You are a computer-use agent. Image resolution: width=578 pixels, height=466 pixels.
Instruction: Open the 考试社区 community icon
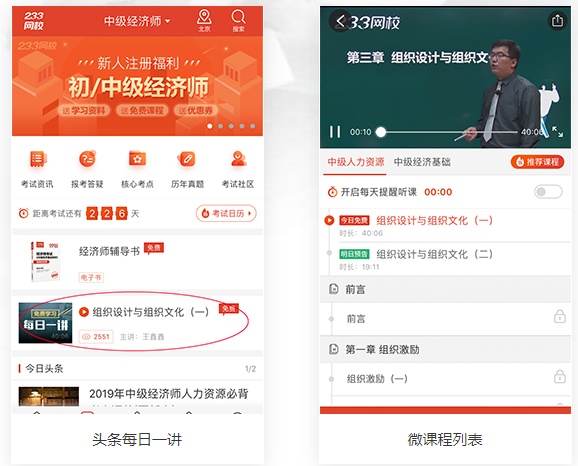[238, 160]
